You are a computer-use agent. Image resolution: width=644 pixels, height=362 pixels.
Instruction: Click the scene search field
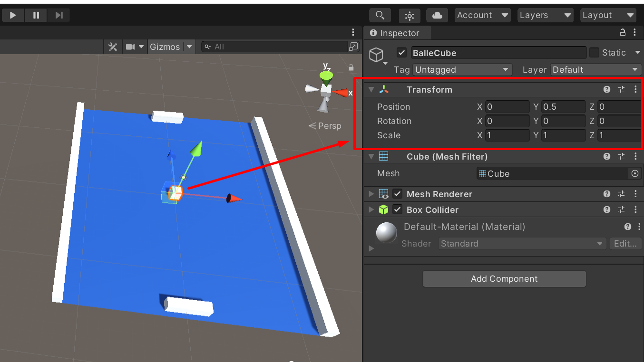point(275,47)
